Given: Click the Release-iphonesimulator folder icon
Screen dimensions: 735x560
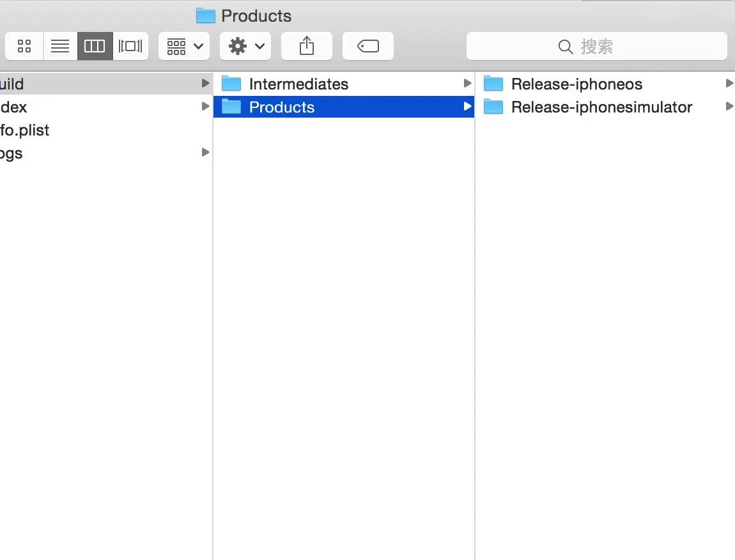Looking at the screenshot, I should [x=493, y=107].
